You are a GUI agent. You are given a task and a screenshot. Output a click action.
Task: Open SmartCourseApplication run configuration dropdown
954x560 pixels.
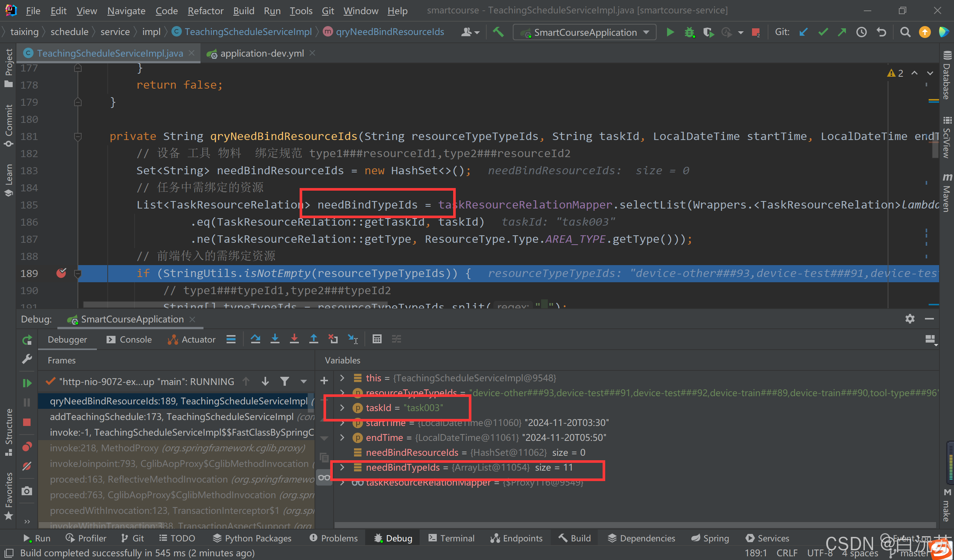(585, 32)
